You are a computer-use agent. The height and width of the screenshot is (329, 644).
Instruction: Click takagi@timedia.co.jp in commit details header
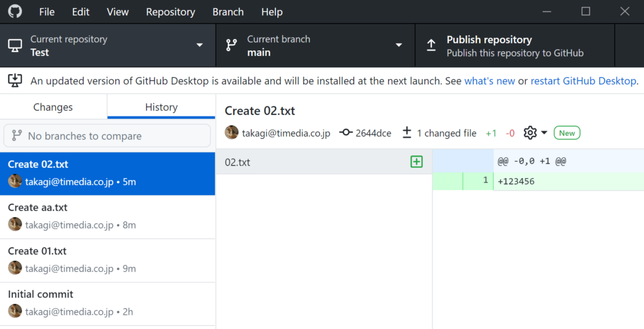pos(286,133)
